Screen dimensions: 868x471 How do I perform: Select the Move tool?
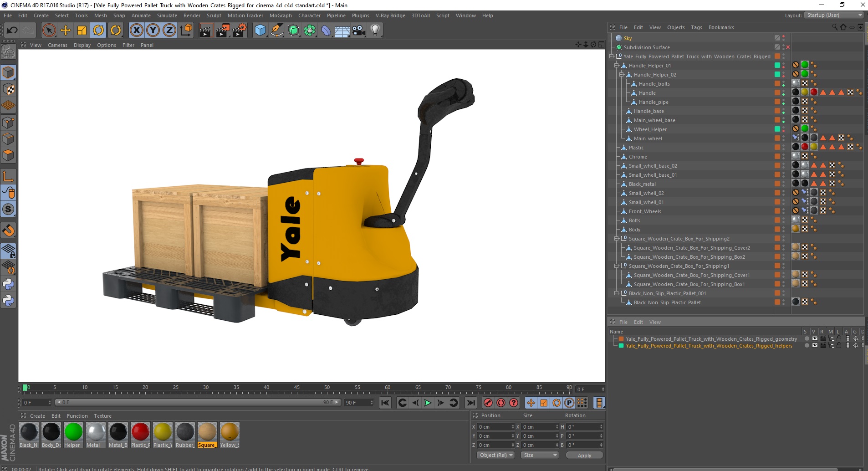(66, 30)
